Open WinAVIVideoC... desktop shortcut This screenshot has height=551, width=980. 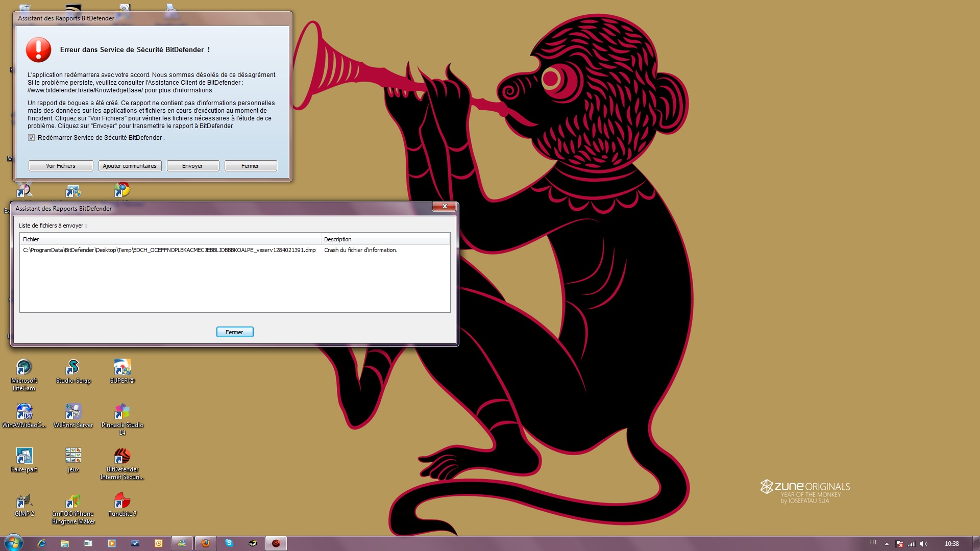pos(24,416)
